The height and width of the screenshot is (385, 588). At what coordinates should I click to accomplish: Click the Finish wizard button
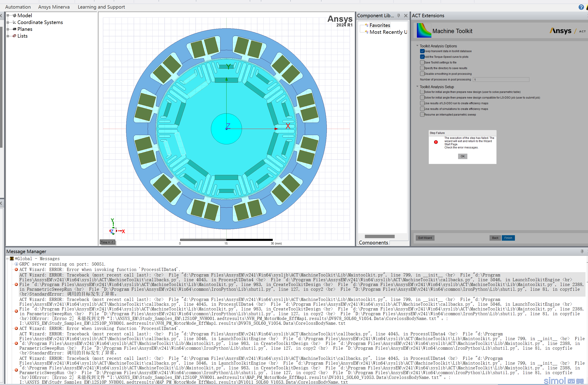click(x=508, y=238)
